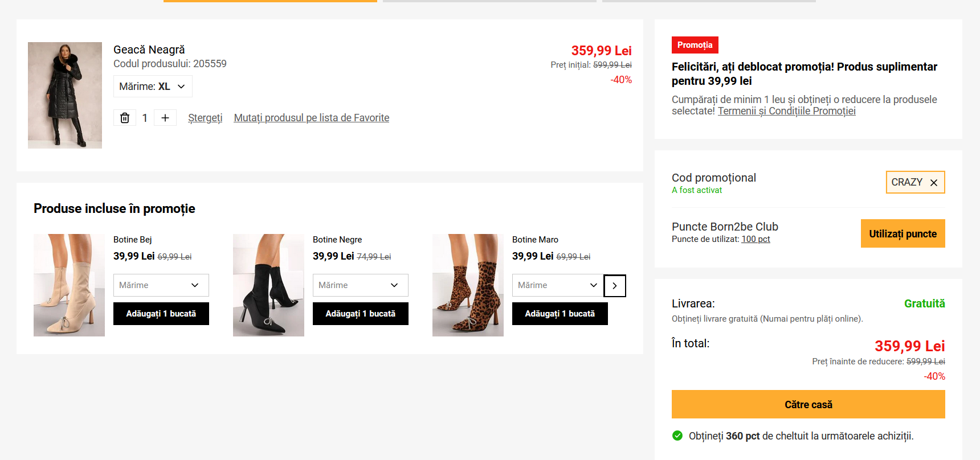Proceed with the Către casă button
This screenshot has height=460, width=980.
point(808,404)
